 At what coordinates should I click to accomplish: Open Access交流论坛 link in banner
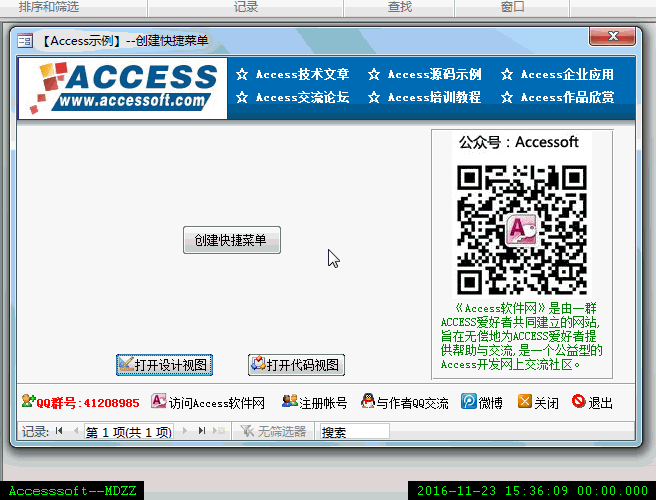302,97
